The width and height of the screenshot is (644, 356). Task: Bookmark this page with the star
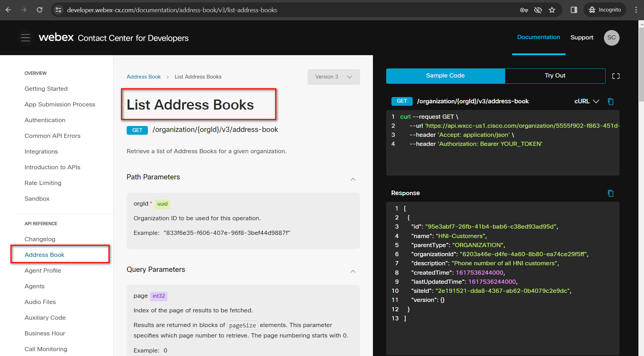pos(552,10)
